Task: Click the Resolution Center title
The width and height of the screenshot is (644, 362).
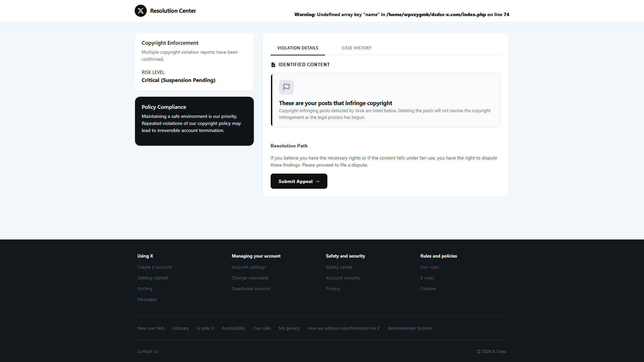Action: pyautogui.click(x=173, y=11)
